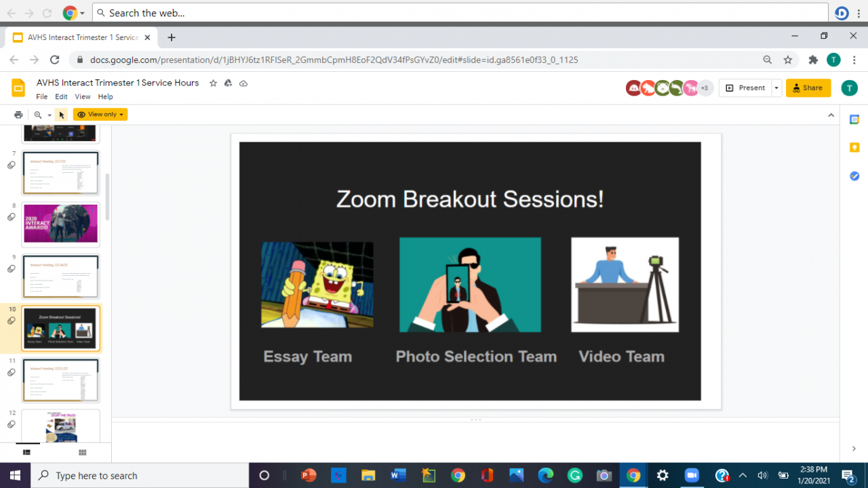Open a new browser tab
This screenshot has width=868, height=488.
pyautogui.click(x=172, y=37)
